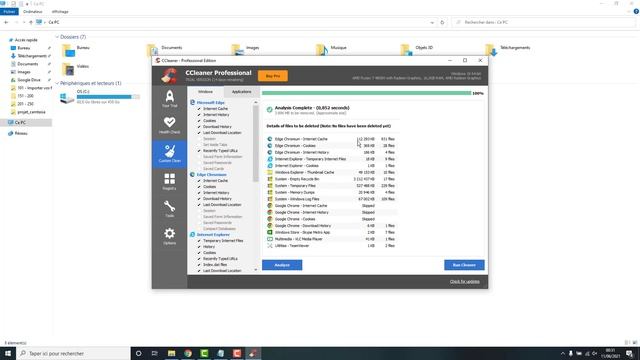The height and width of the screenshot is (360, 640).
Task: Open the Ordinateur ribbon tab
Action: [x=33, y=12]
